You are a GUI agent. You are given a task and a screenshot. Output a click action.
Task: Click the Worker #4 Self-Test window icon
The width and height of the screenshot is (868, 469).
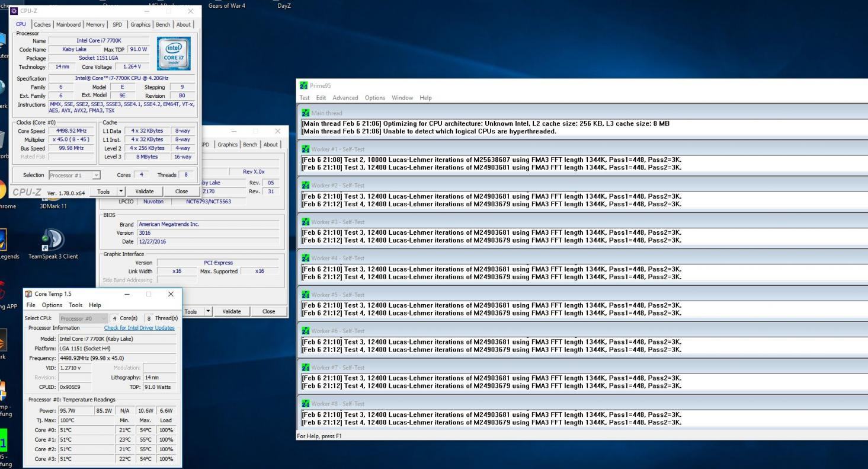pos(306,258)
